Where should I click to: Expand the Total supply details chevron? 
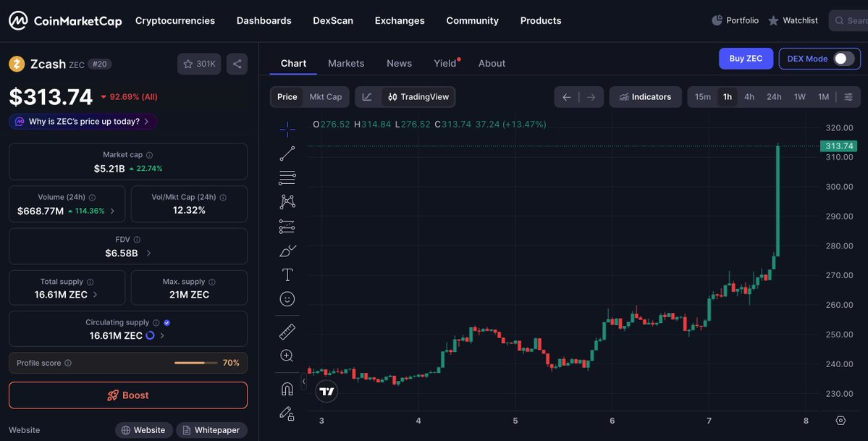click(96, 295)
